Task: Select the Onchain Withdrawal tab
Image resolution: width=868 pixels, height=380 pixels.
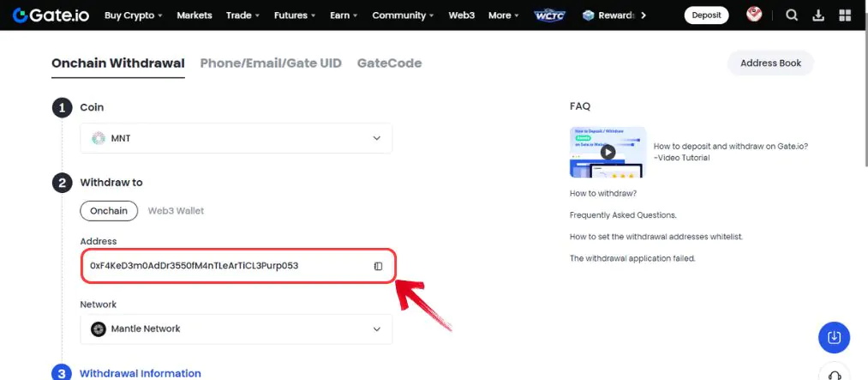Action: pyautogui.click(x=118, y=63)
